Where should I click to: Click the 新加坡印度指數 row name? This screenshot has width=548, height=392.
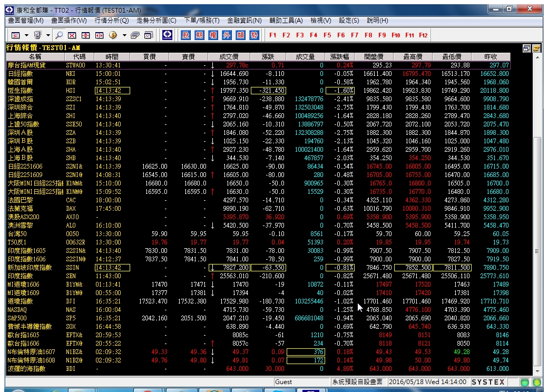click(x=30, y=267)
